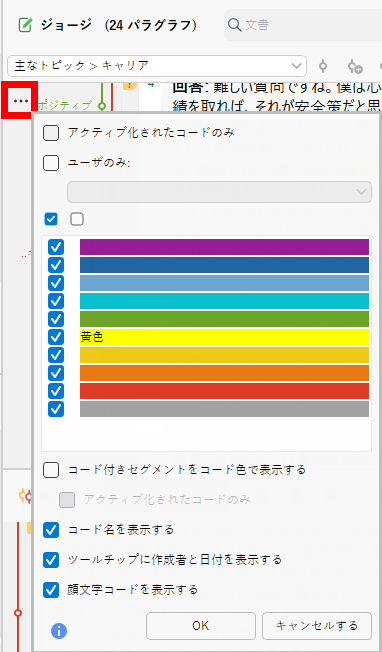The image size is (382, 652).
Task: Click the search magnifier icon
Action: click(234, 25)
